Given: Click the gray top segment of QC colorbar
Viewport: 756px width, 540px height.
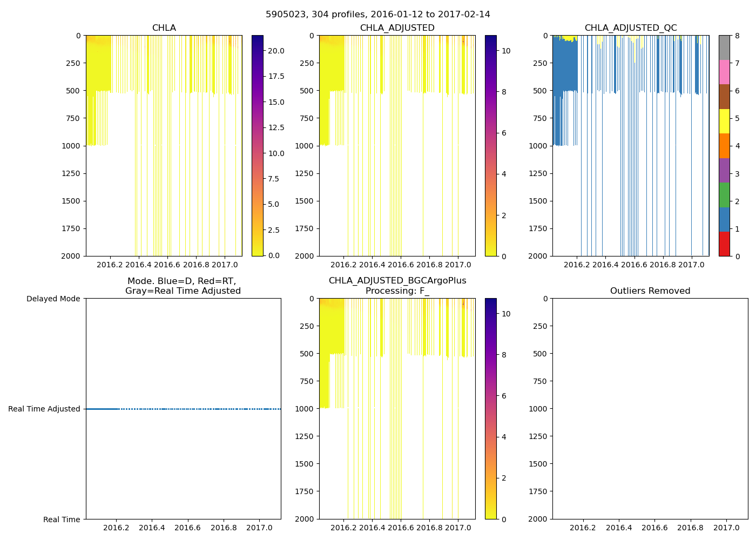Looking at the screenshot, I should click(x=724, y=48).
